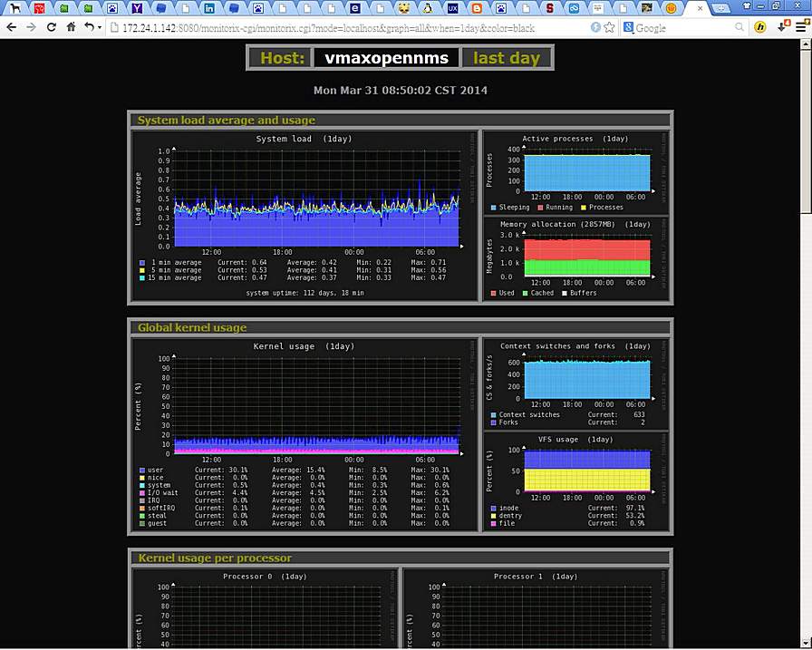The height and width of the screenshot is (650, 812).
Task: Switch to the LinkedIn tab
Action: pos(209,8)
